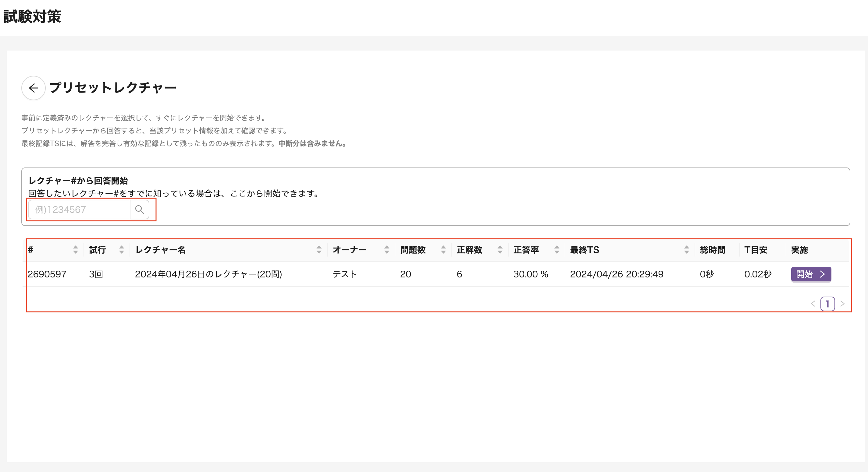This screenshot has height=472, width=868.
Task: Go to the next page arrow
Action: tap(842, 304)
